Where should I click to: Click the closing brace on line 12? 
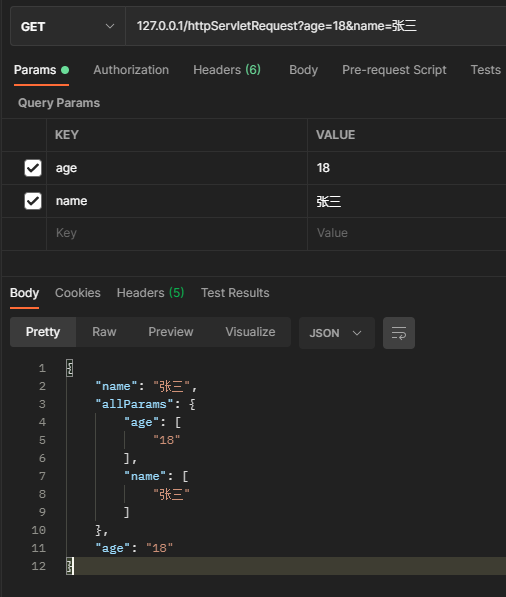(70, 566)
